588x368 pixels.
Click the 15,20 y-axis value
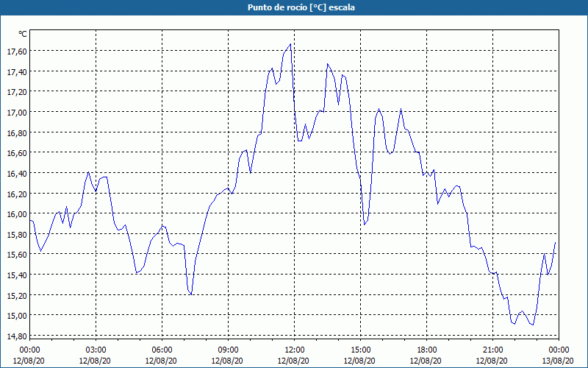click(17, 296)
